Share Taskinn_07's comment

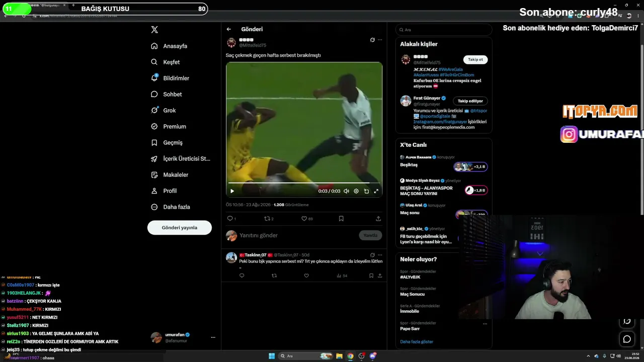(x=380, y=276)
